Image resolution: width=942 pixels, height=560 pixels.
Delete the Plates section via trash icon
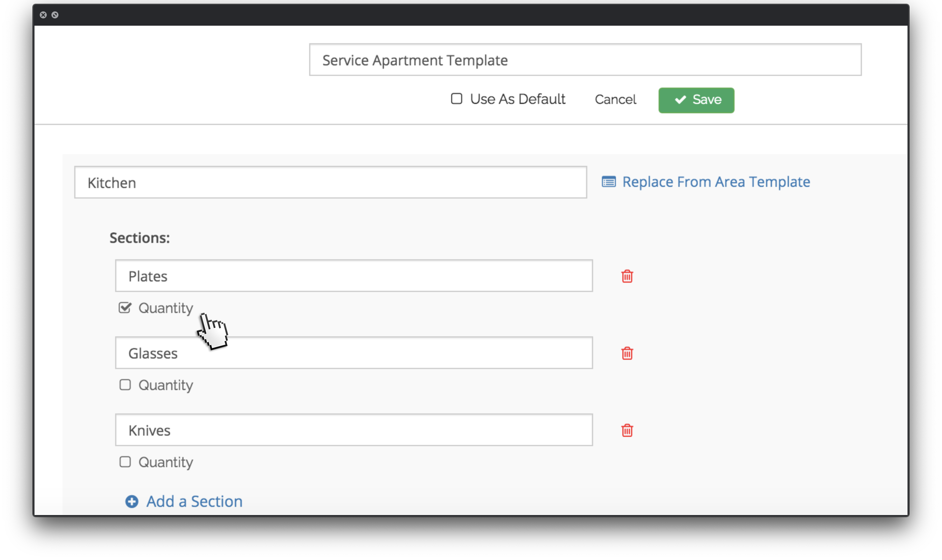pos(627,276)
